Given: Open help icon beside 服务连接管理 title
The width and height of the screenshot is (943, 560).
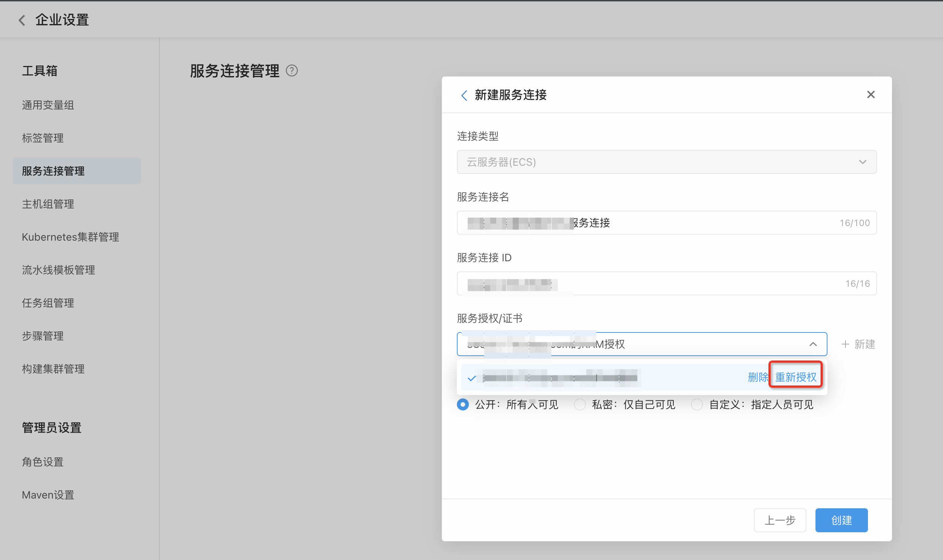Looking at the screenshot, I should [x=292, y=70].
